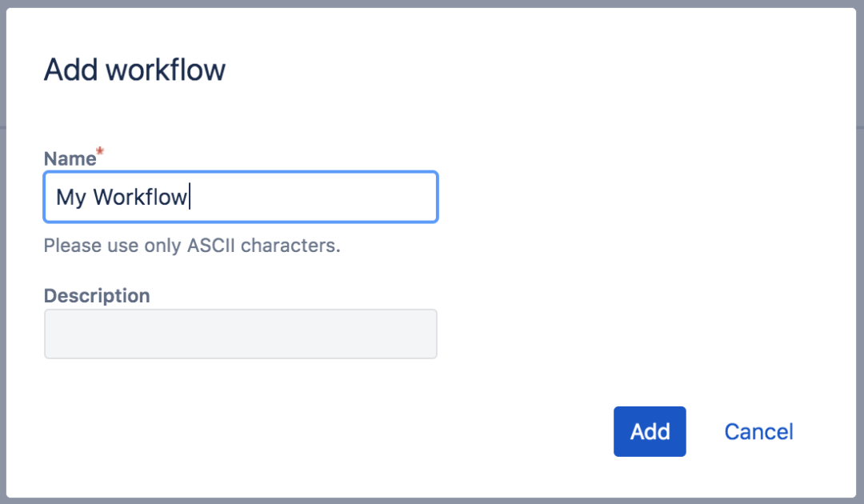Click the red required asterisk near Name
Image resolution: width=864 pixels, height=504 pixels.
tap(99, 152)
